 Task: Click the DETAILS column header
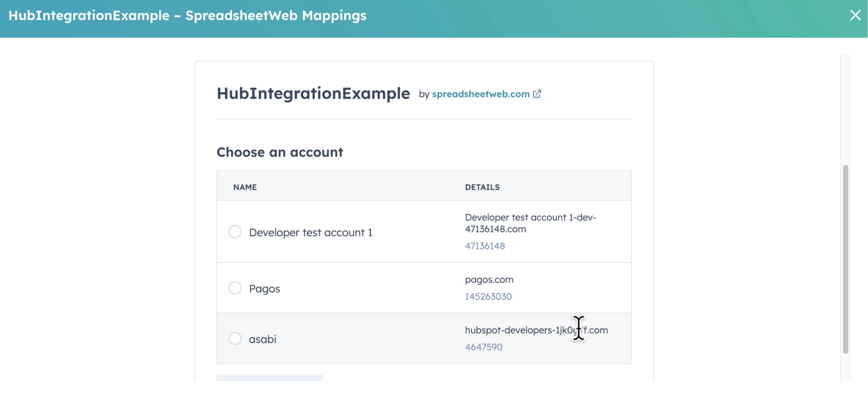(482, 187)
